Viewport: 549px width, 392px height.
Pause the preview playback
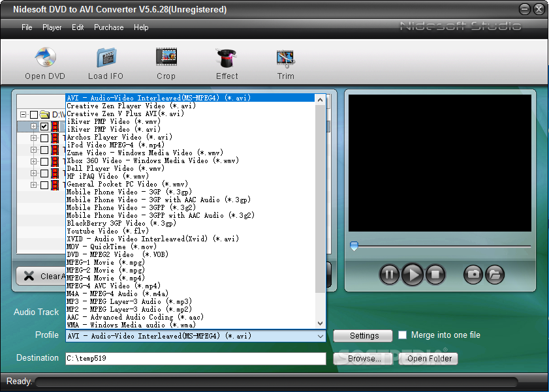point(389,275)
